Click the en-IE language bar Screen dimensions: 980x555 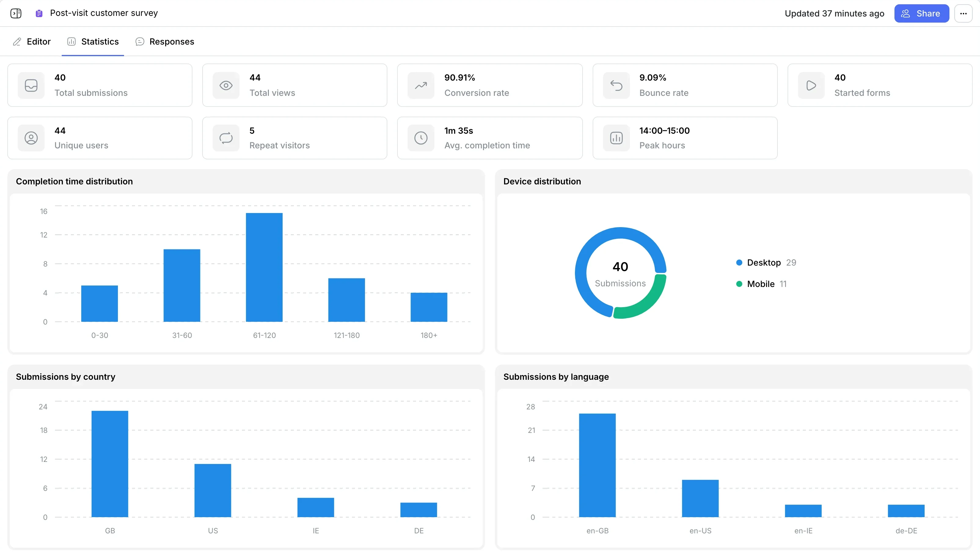coord(803,511)
